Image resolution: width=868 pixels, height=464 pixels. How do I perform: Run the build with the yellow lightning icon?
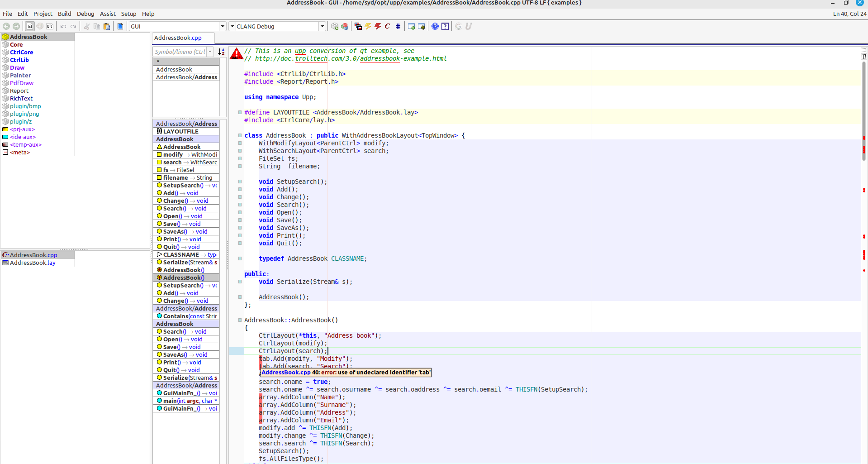click(x=368, y=26)
